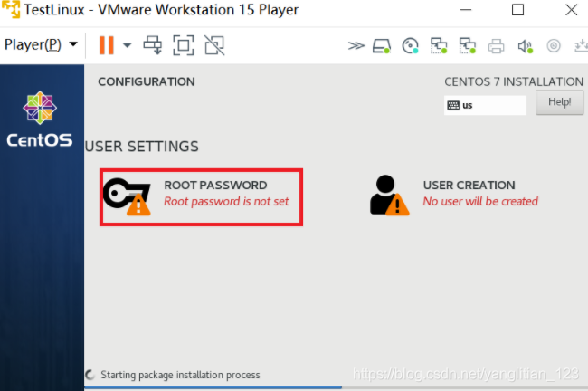Click 'Starting package installation process' status text
This screenshot has height=391, width=588.
point(180,375)
